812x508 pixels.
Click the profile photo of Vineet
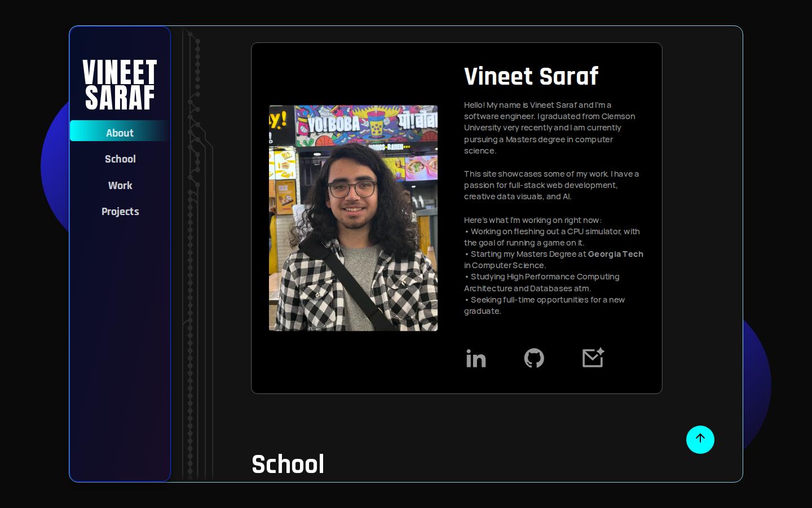[353, 218]
